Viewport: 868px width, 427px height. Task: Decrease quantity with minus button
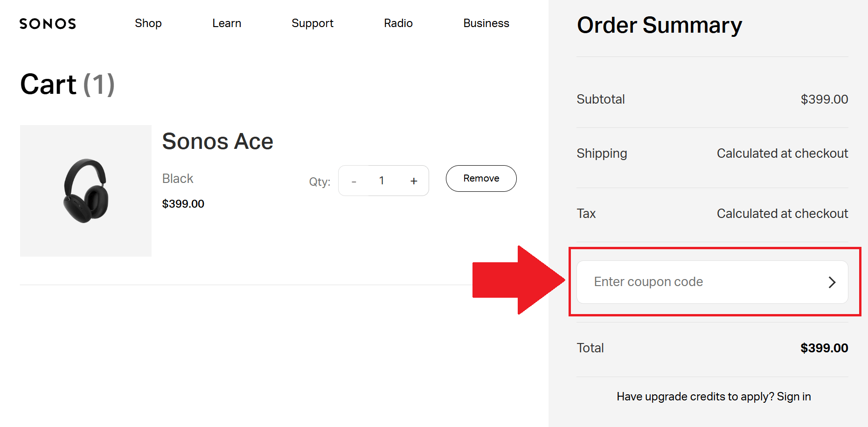click(x=354, y=181)
